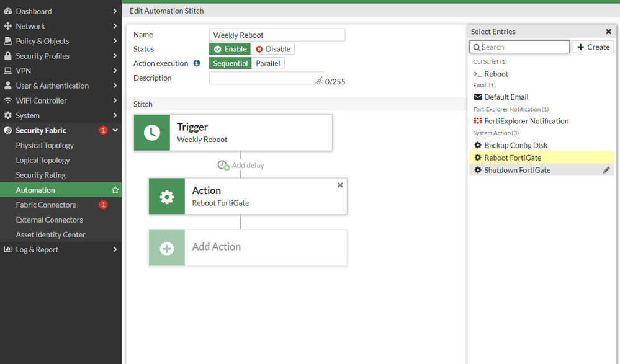620x364 pixels.
Task: Expand the Dashboard menu chevron
Action: (115, 11)
